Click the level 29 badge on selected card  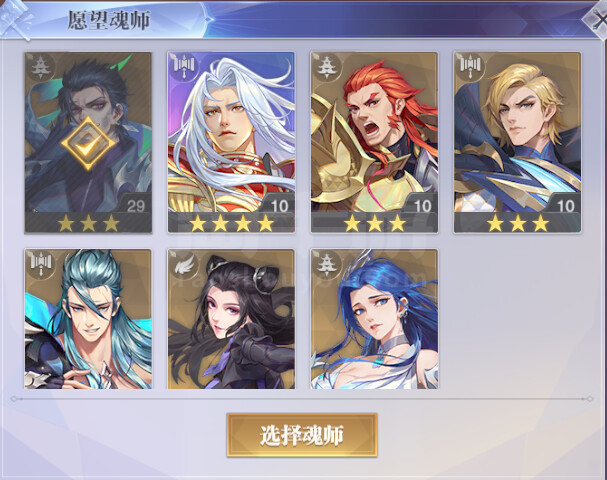pos(136,206)
